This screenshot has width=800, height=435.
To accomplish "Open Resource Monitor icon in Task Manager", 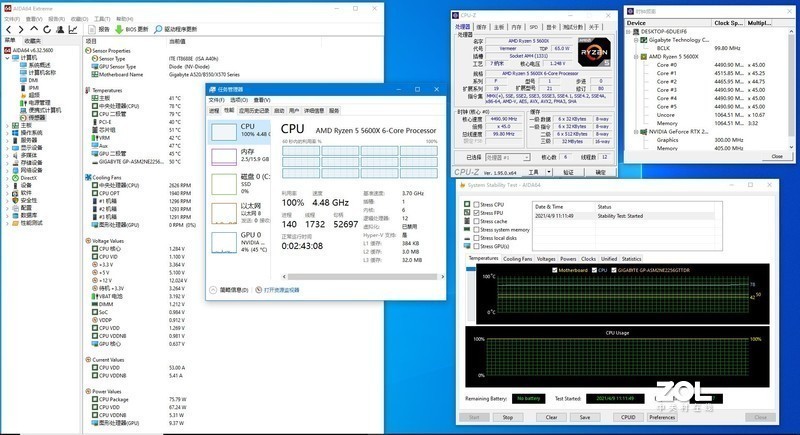I will (x=259, y=289).
